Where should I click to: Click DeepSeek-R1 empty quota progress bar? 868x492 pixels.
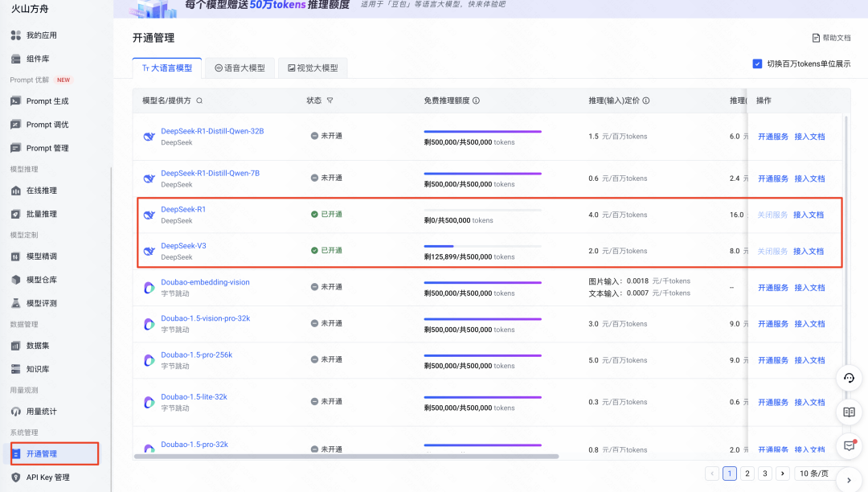tap(483, 211)
